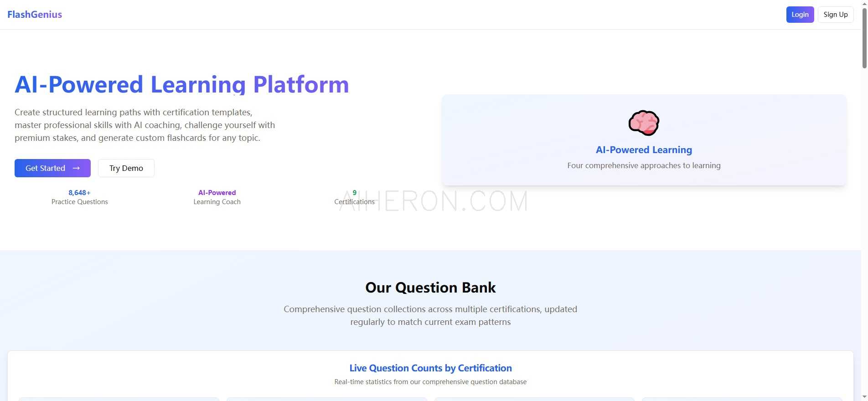Click the Our Question Bank heading

(430, 288)
